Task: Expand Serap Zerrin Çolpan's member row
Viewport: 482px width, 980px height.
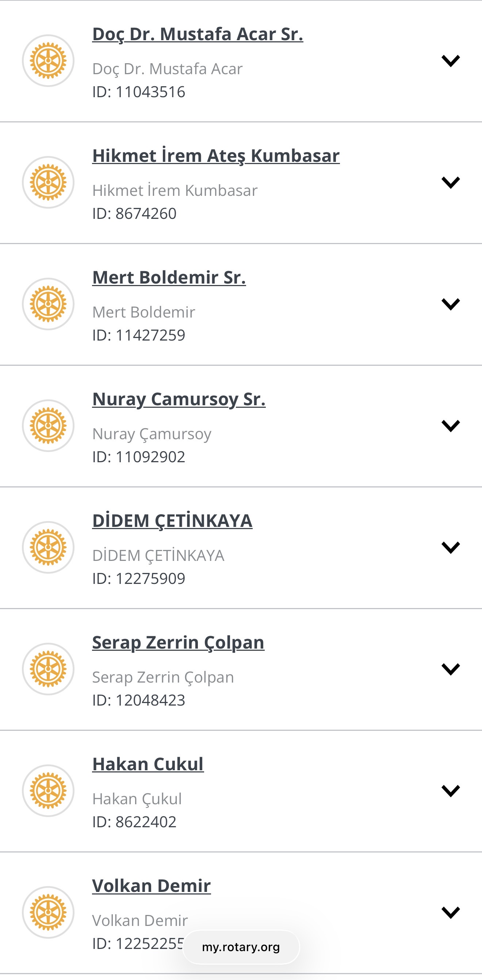Action: (451, 669)
